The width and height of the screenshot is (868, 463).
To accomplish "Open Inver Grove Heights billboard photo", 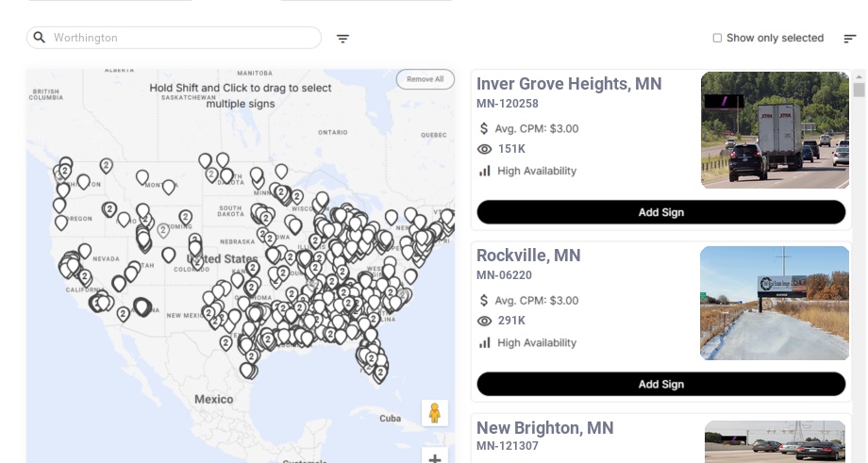I will [775, 130].
